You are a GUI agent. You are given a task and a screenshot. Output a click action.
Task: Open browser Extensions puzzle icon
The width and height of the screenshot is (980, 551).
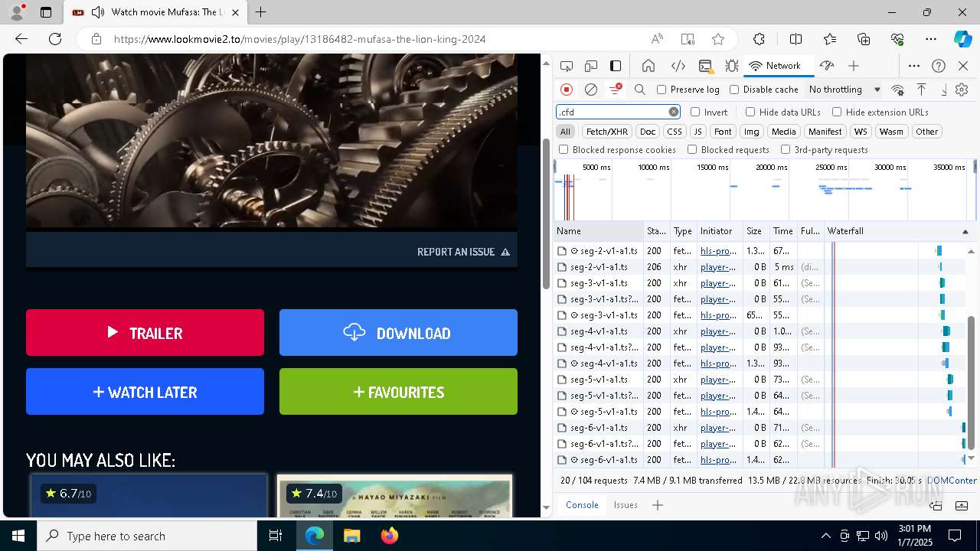(x=759, y=39)
